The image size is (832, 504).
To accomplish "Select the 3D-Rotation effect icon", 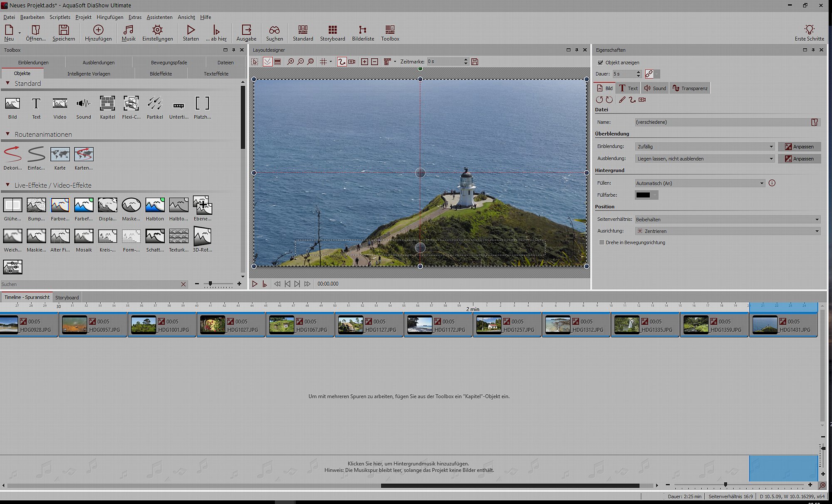I will (202, 236).
